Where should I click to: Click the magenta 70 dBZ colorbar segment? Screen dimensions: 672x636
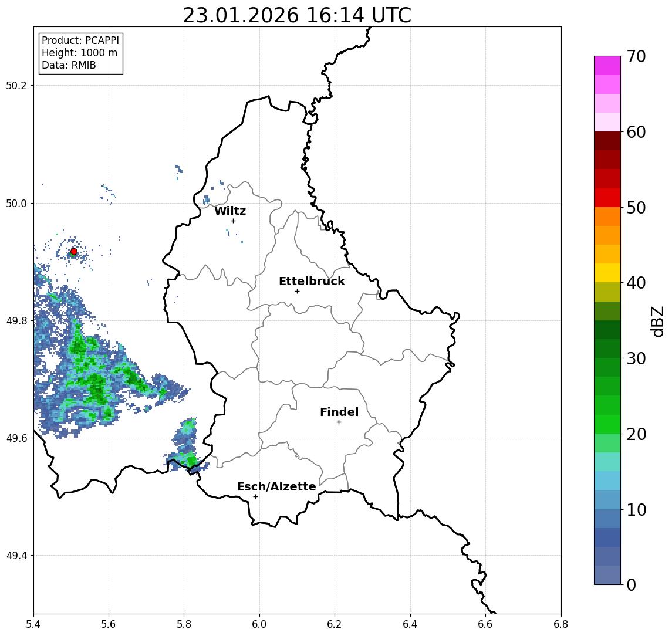(x=607, y=66)
